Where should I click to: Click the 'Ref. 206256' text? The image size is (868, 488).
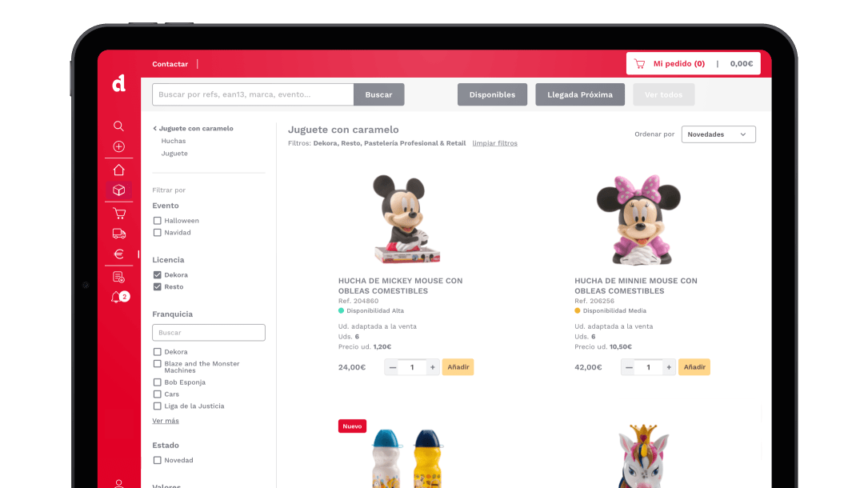point(594,301)
